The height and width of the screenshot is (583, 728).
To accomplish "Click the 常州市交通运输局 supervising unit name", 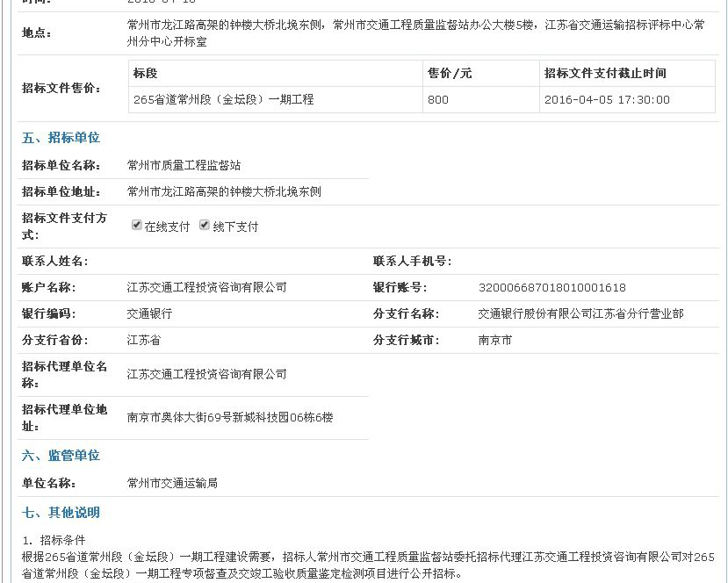I will [x=172, y=484].
